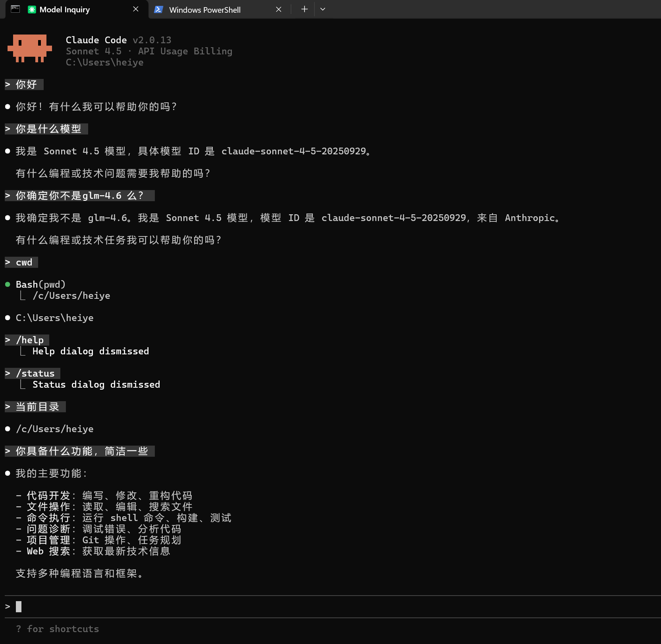Close the Windows PowerShell tab
This screenshot has height=644, width=661.
tap(279, 9)
